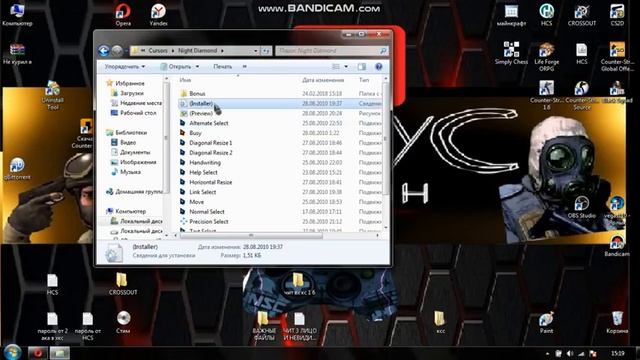Open Недавние места in the sidebar
Screen dimensions: 640x360
137,103
